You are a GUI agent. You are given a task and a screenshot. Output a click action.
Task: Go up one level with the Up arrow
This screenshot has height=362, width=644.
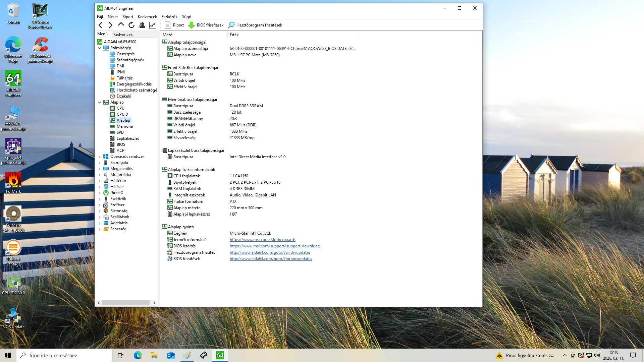[x=121, y=25]
